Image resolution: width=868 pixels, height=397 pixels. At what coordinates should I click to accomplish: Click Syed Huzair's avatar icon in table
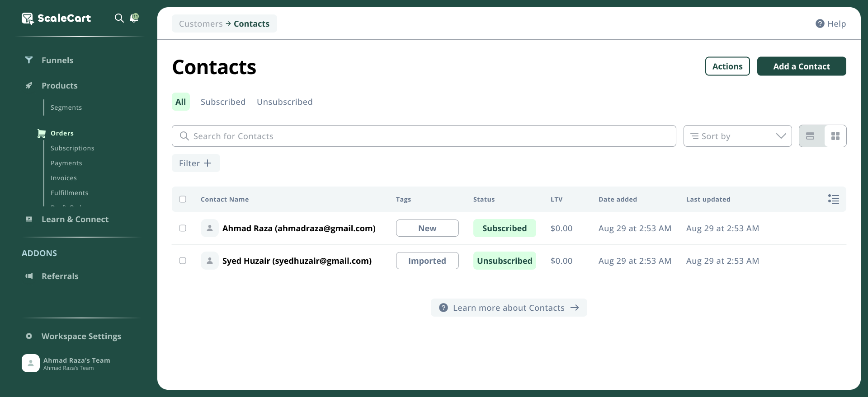210,261
